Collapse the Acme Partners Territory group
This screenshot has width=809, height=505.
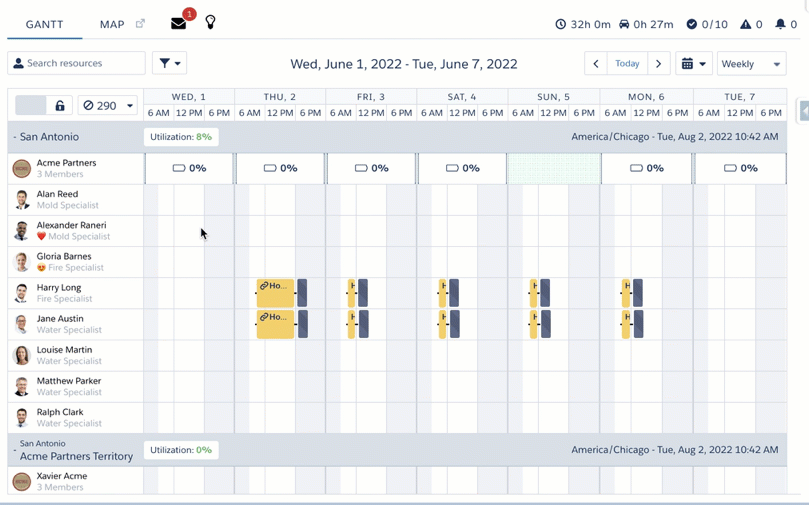pyautogui.click(x=15, y=451)
